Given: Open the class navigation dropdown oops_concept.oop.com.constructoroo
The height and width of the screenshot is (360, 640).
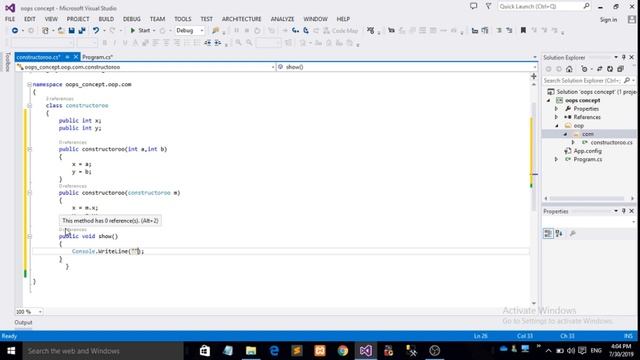Looking at the screenshot, I should 146,67.
